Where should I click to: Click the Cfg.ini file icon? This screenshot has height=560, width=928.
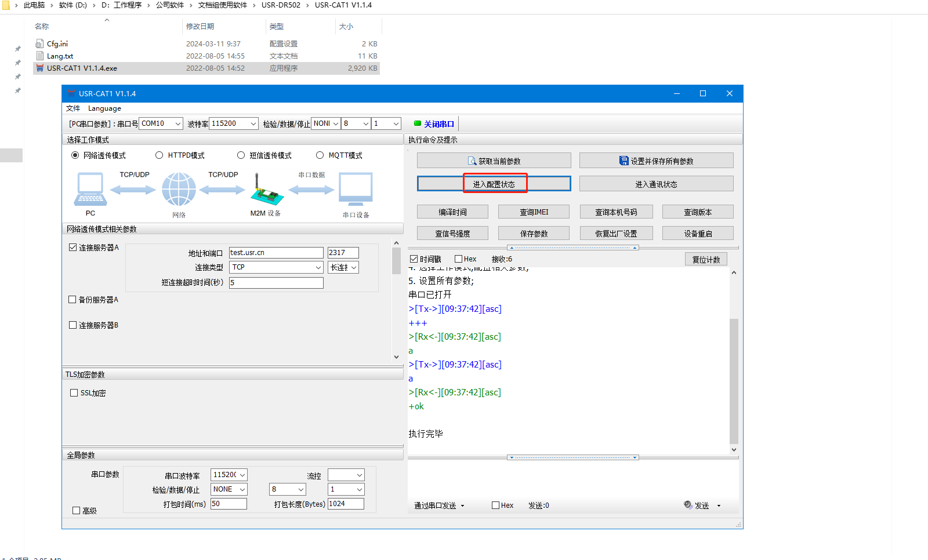(x=39, y=43)
